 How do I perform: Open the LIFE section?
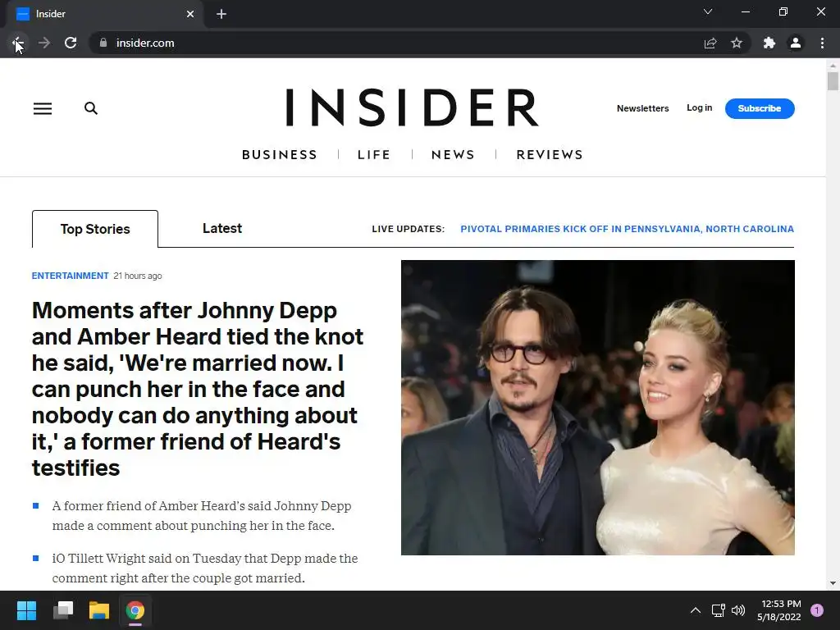click(x=374, y=155)
